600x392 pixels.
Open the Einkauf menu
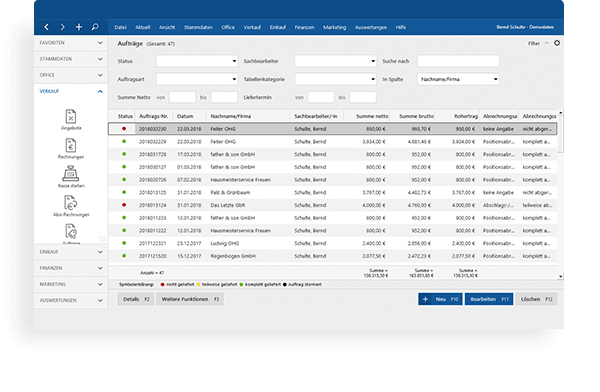[x=277, y=27]
